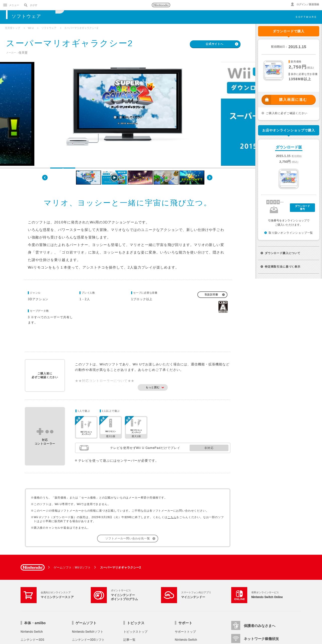Open footer ニンテンドー3DS link
This screenshot has height=644, width=322.
32,640
